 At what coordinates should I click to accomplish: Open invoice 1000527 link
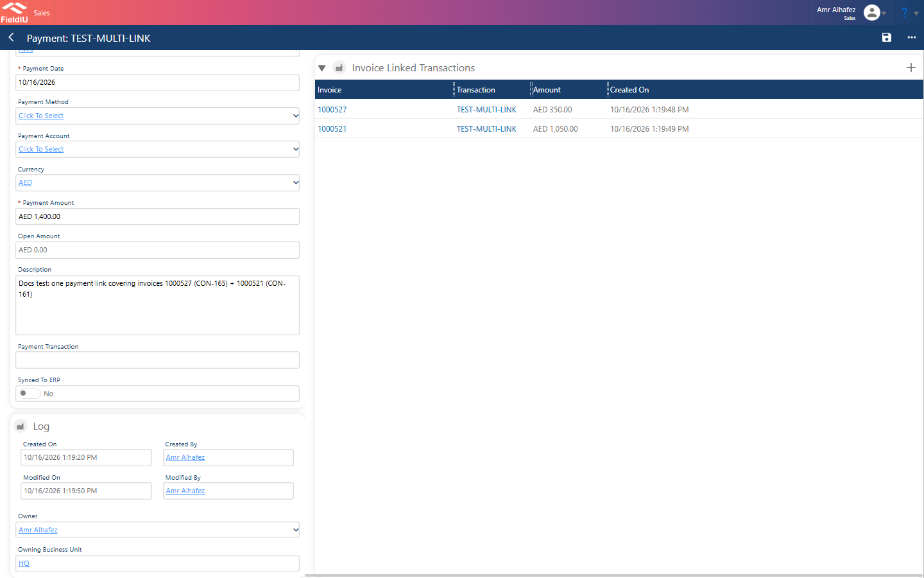tap(332, 110)
